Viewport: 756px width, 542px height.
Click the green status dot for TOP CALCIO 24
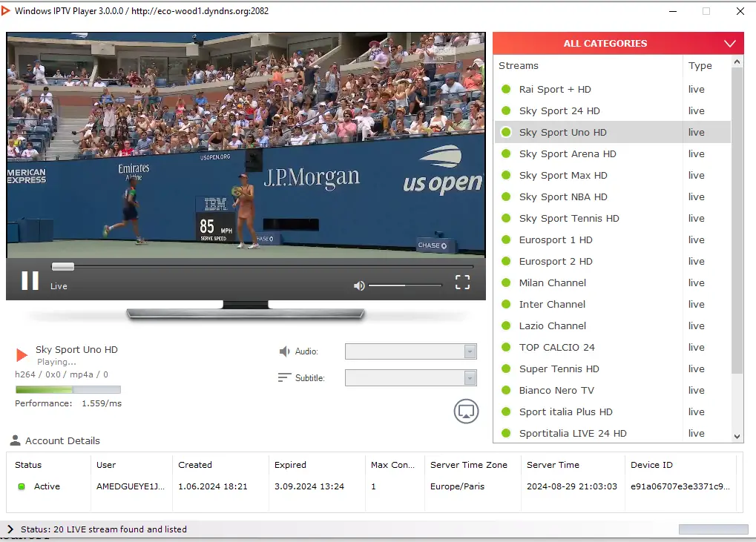pos(506,347)
